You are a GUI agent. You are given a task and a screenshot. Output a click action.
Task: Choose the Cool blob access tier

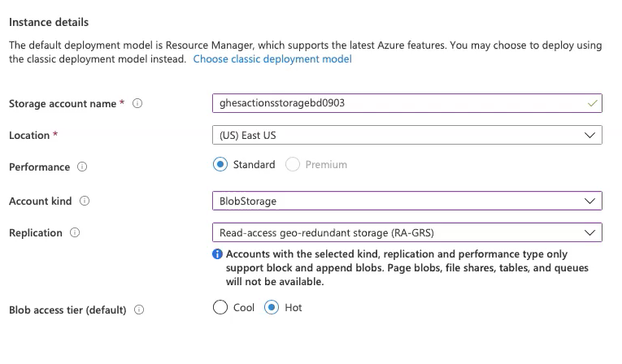click(220, 308)
